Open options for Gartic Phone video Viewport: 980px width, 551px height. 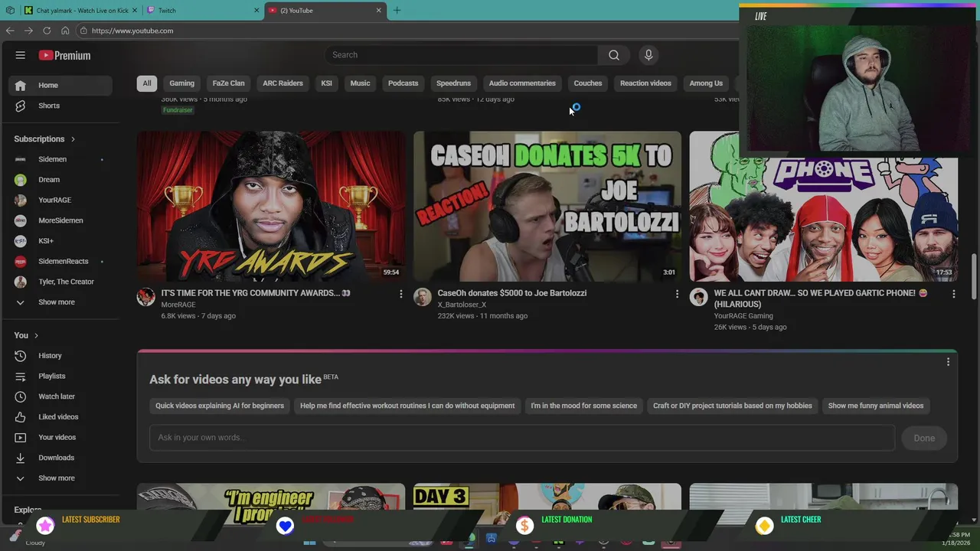coord(953,294)
